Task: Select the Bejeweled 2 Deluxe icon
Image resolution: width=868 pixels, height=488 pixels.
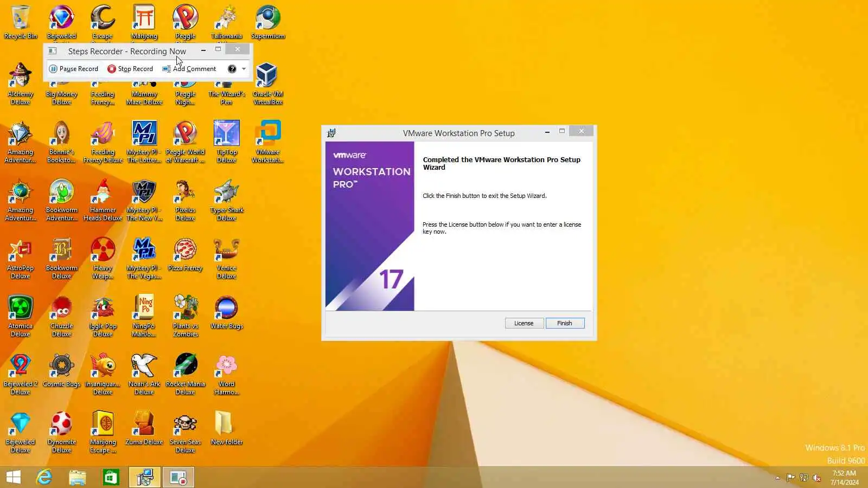Action: [x=21, y=374]
